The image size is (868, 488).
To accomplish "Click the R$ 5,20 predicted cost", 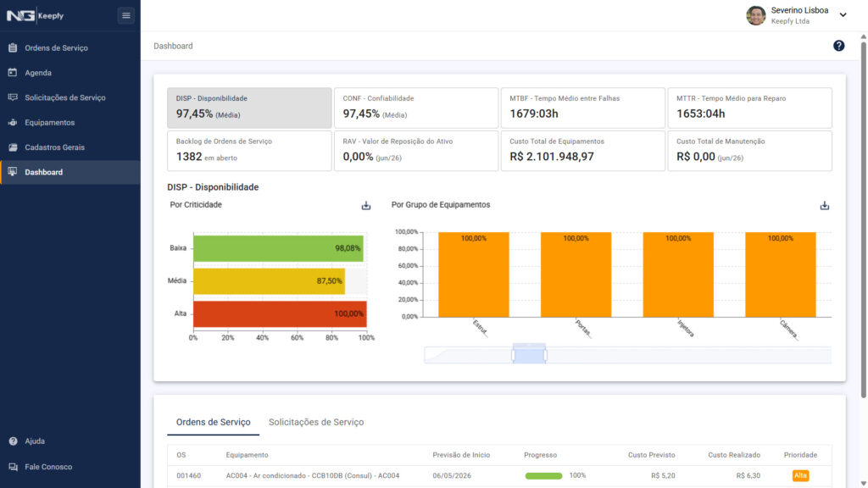I will [x=663, y=476].
